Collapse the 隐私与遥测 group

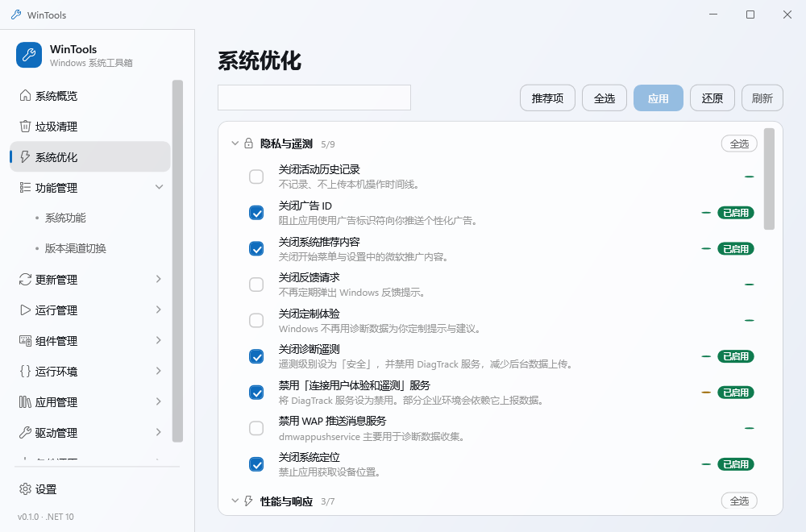(x=235, y=143)
